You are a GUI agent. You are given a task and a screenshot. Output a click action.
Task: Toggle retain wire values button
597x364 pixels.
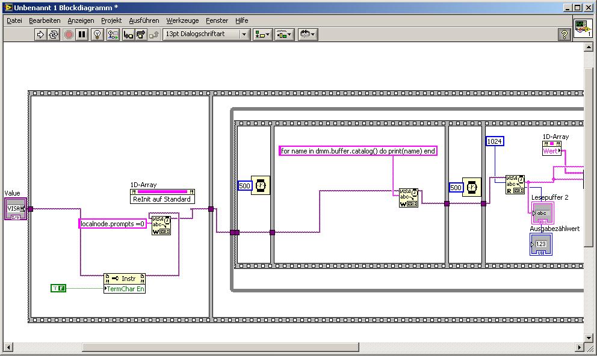click(113, 35)
